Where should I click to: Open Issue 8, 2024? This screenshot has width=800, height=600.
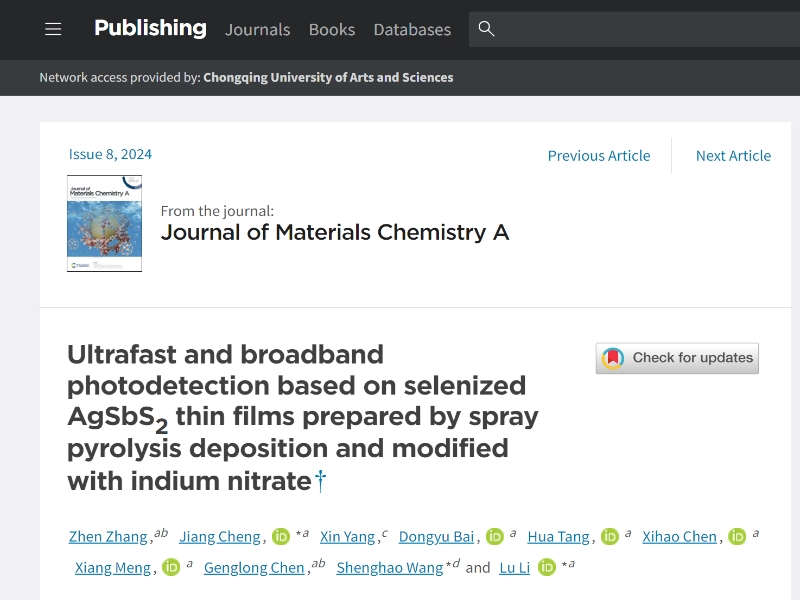pyautogui.click(x=108, y=154)
